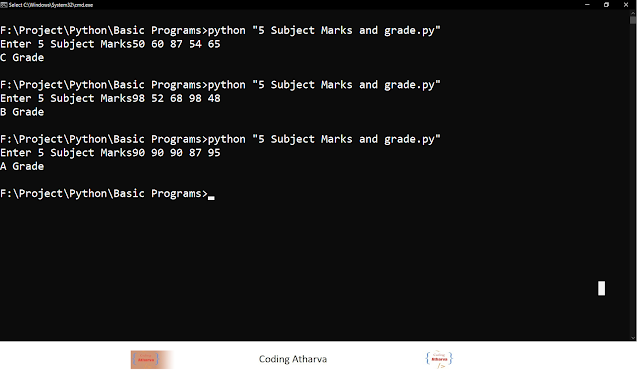Click the curly-brace Coding Atharva logo
The height and width of the screenshot is (376, 640).
click(439, 359)
